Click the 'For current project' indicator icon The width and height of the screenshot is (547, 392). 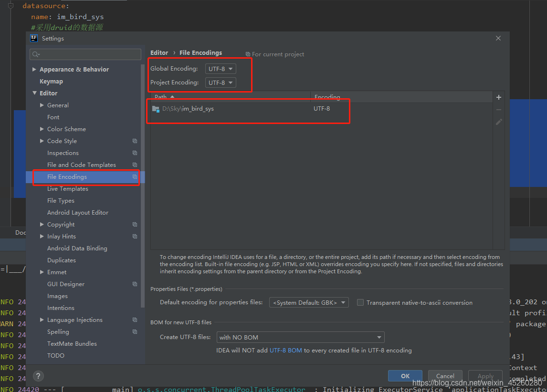[248, 54]
